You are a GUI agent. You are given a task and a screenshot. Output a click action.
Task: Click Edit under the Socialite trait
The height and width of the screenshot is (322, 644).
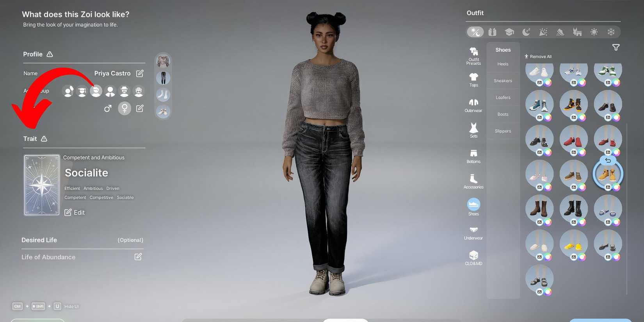[x=75, y=212]
